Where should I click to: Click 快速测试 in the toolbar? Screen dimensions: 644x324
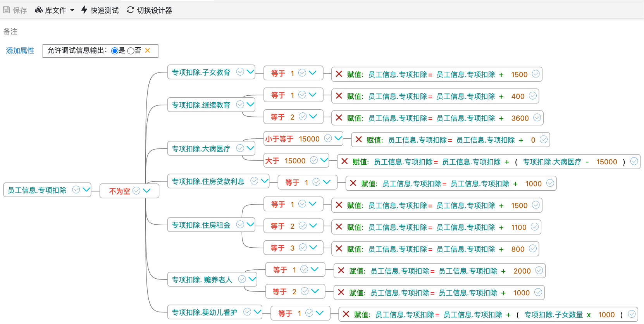pos(100,10)
